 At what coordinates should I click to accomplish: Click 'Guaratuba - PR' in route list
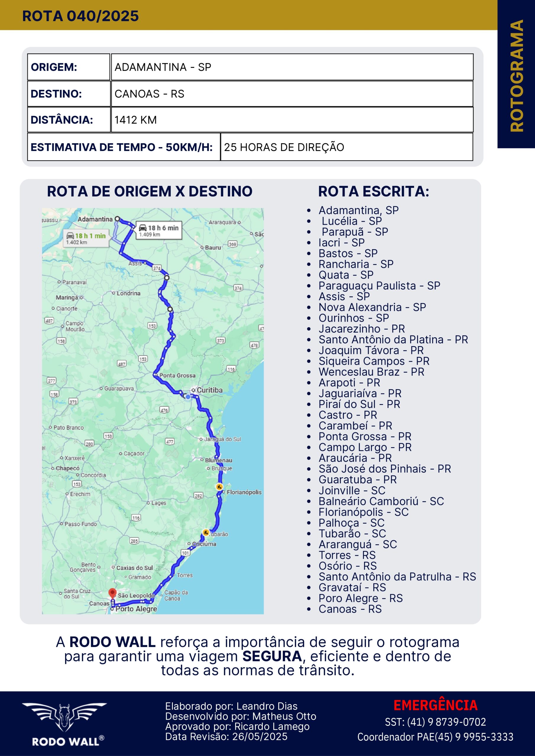click(358, 480)
